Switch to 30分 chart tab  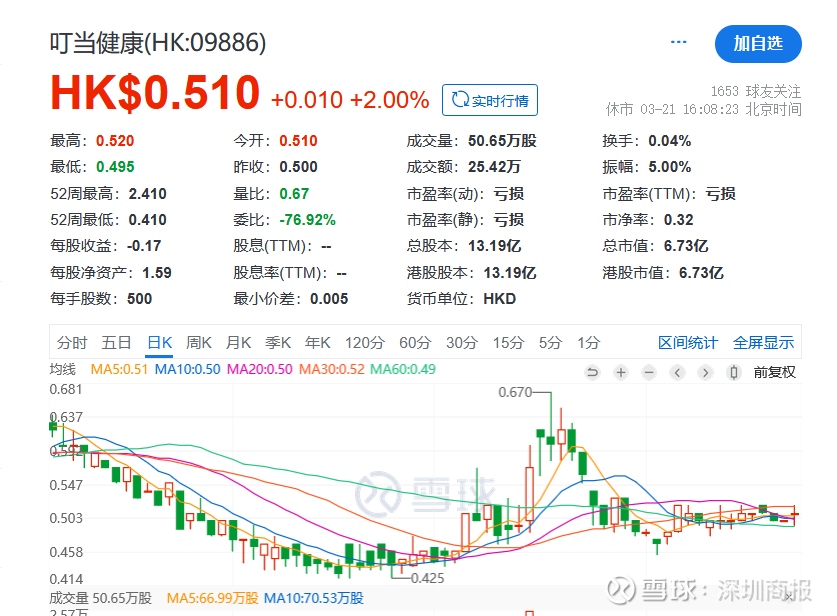click(462, 342)
